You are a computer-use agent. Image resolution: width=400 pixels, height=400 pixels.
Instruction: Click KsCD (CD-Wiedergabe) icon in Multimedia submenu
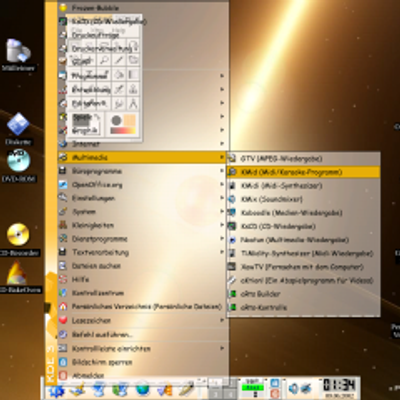(x=232, y=226)
